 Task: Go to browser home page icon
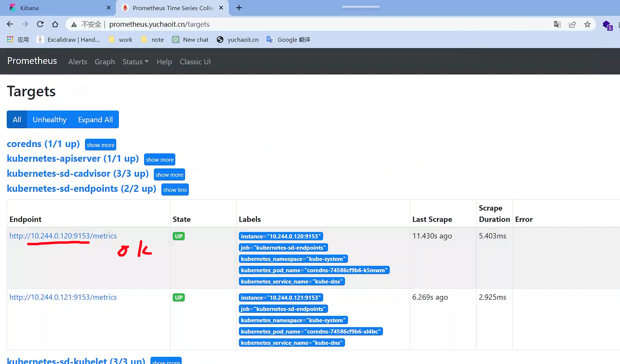point(55,24)
